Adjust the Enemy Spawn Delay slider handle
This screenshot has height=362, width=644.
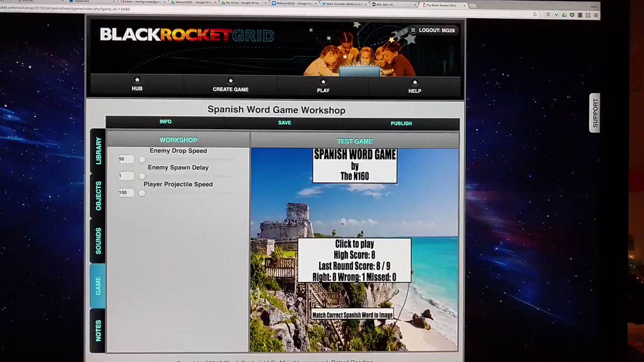coord(142,176)
